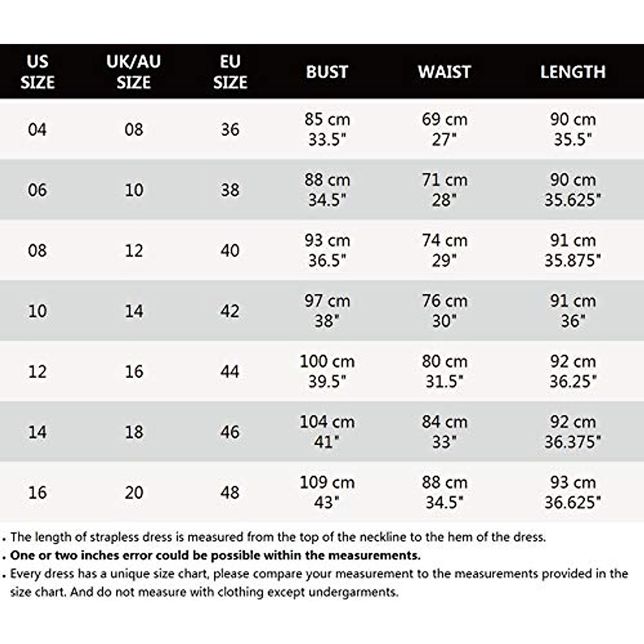Image resolution: width=644 pixels, height=644 pixels.
Task: Click US size 12 cell
Action: tap(38, 371)
